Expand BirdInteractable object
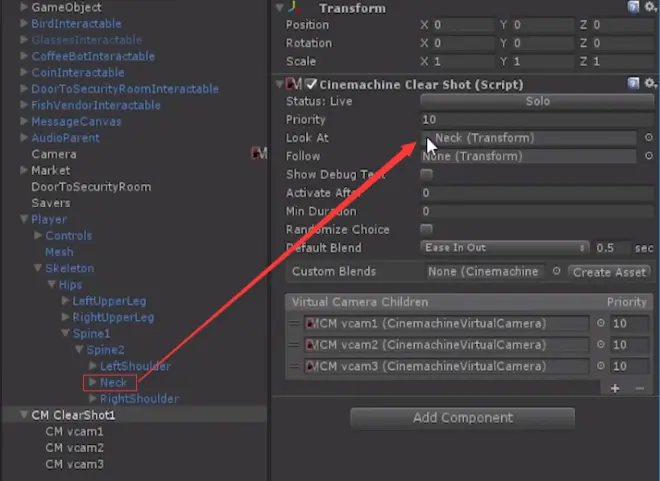 point(24,23)
